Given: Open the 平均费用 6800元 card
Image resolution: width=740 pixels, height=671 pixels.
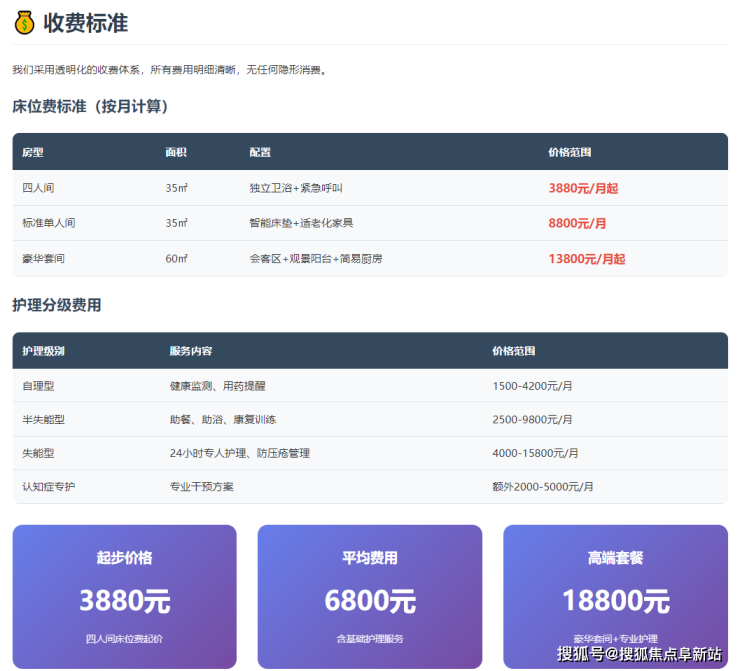Looking at the screenshot, I should (x=369, y=595).
